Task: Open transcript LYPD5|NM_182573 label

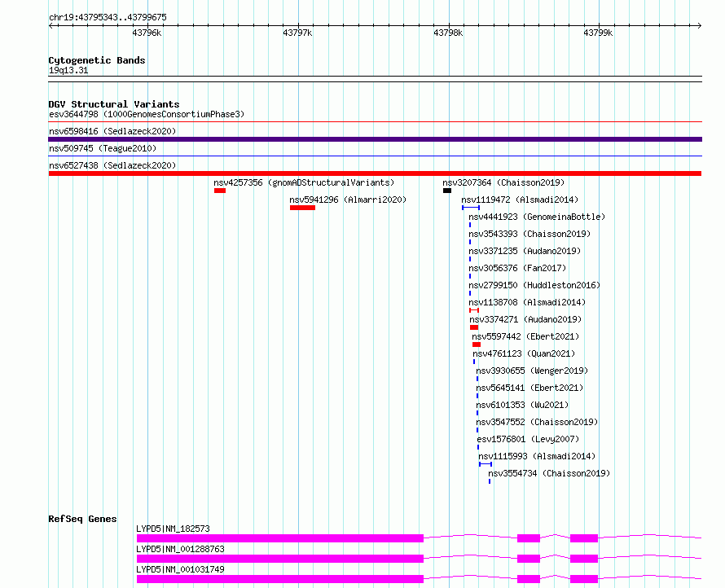Action: pos(173,529)
